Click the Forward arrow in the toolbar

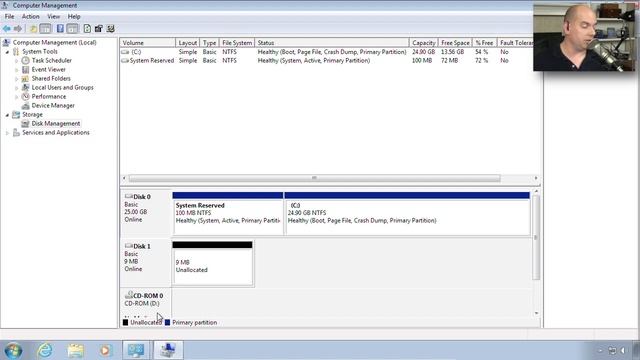18,29
